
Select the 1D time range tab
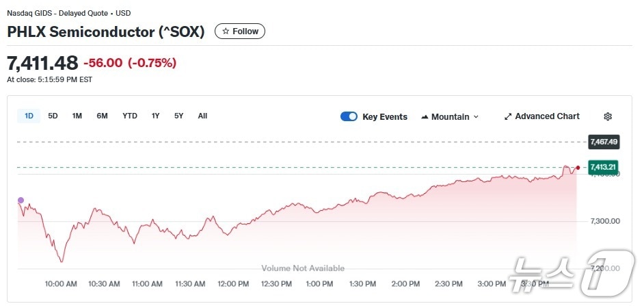coord(29,116)
